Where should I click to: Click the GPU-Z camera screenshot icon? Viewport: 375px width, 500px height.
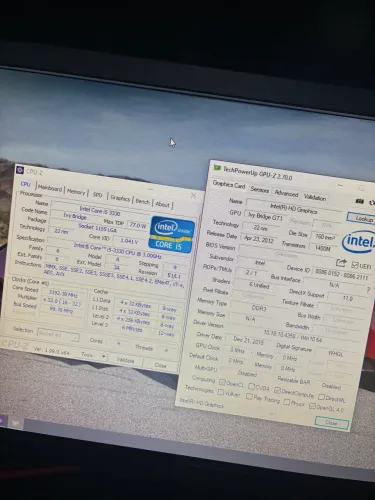360,201
